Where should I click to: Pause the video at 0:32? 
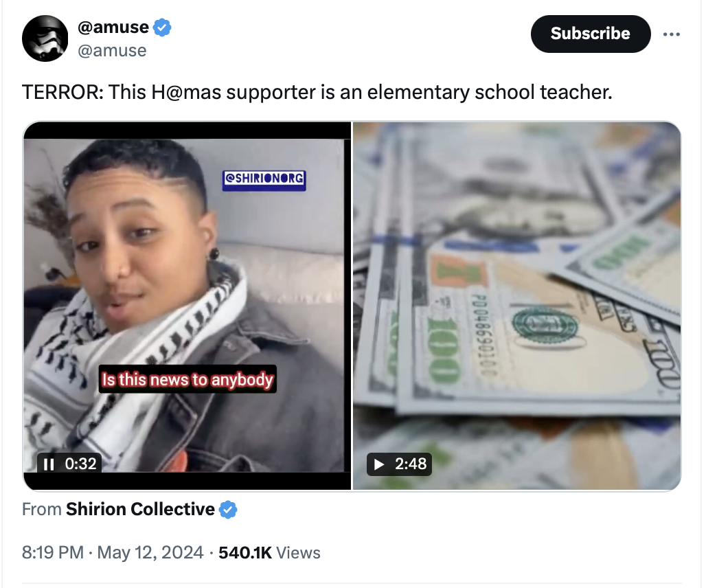pos(49,464)
